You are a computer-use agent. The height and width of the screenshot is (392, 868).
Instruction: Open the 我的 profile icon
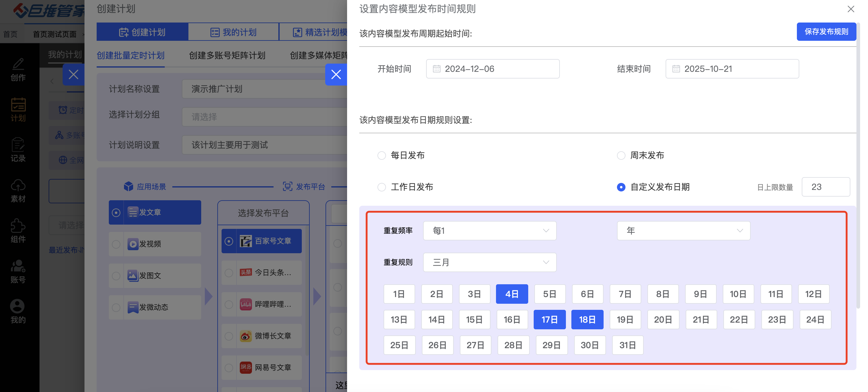click(17, 306)
